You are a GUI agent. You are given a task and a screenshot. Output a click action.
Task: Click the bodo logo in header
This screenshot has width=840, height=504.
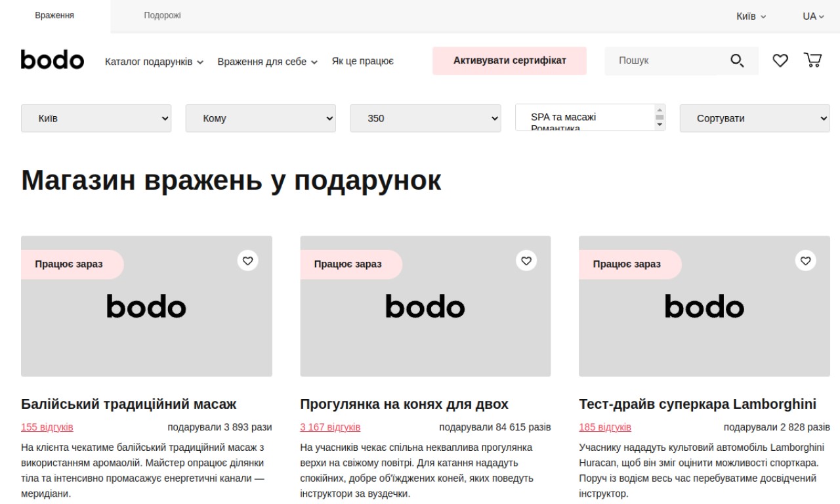pyautogui.click(x=52, y=60)
